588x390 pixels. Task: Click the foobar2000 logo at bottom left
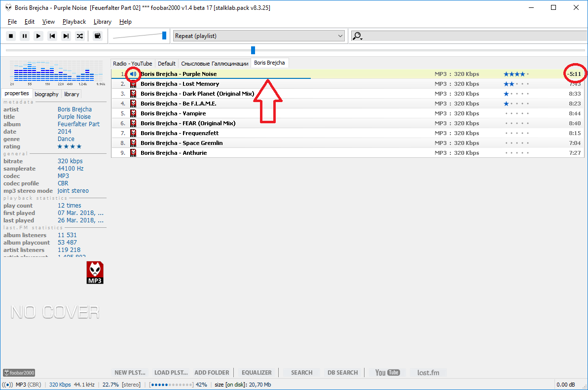click(x=19, y=373)
